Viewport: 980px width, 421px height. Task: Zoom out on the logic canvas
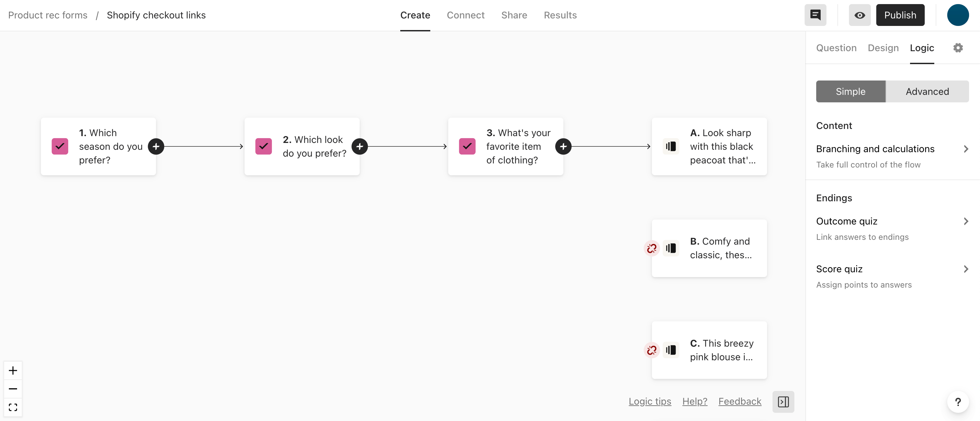click(13, 389)
